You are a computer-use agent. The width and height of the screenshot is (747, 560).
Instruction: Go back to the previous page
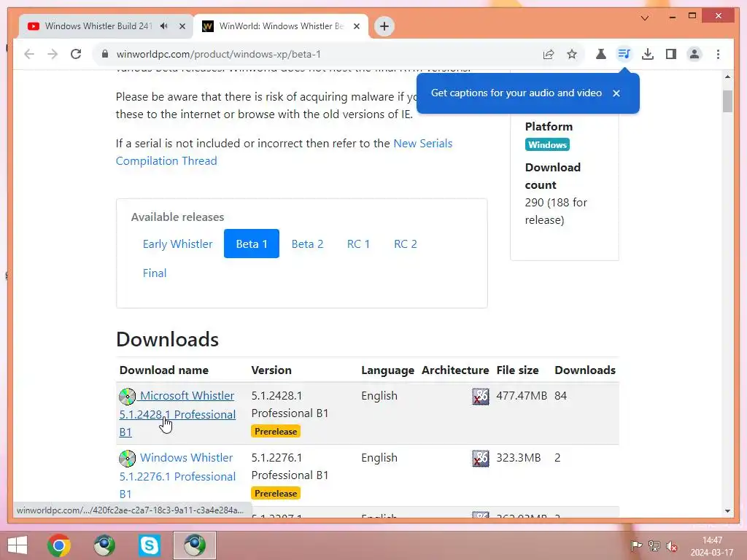(x=29, y=54)
